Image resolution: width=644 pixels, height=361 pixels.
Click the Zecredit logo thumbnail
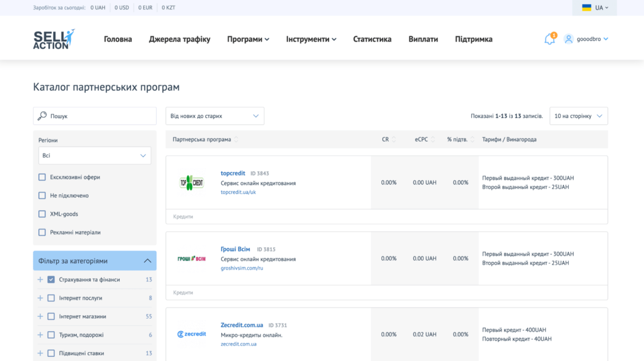point(191,334)
